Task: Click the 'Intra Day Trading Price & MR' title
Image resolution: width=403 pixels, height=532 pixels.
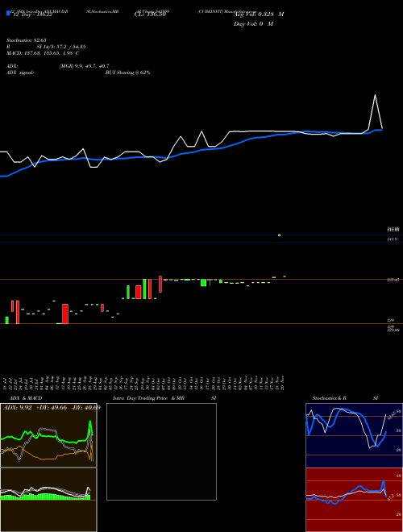Action: (x=148, y=398)
